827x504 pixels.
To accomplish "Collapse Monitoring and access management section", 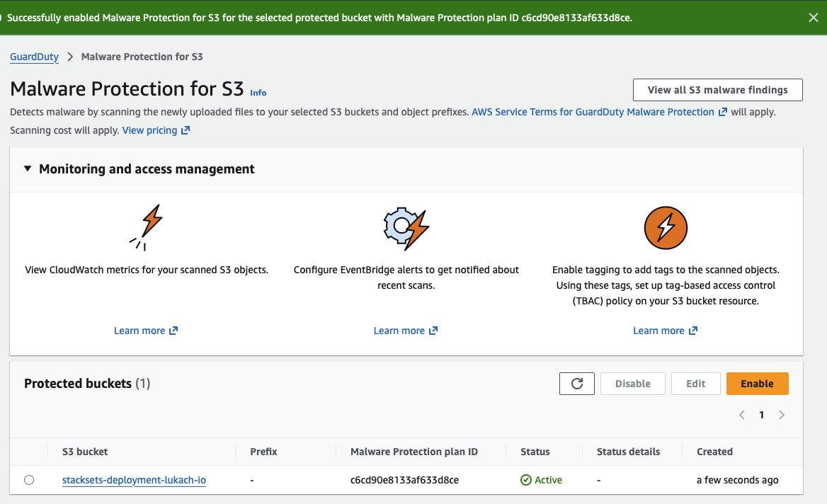I will pos(28,169).
